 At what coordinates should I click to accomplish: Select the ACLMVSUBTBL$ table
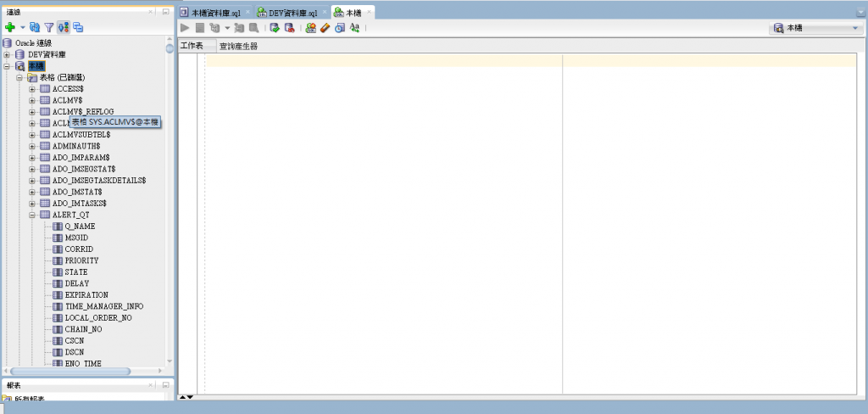pos(81,135)
